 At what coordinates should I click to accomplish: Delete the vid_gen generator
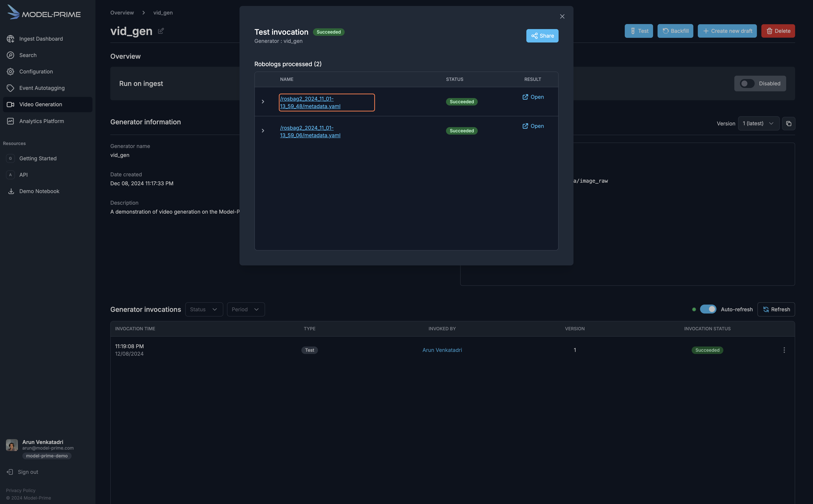point(778,31)
